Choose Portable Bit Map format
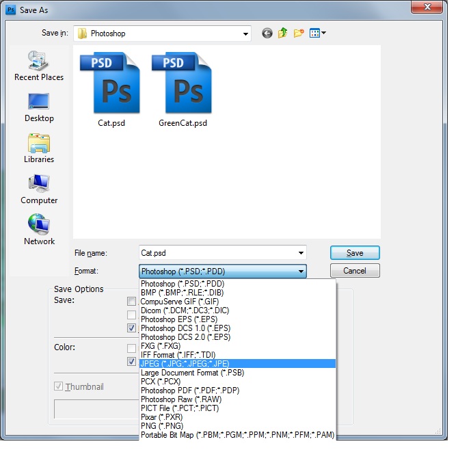The width and height of the screenshot is (471, 476). [x=237, y=435]
